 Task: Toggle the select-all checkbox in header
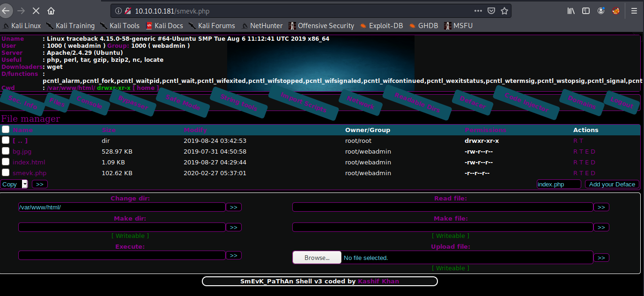pyautogui.click(x=6, y=129)
